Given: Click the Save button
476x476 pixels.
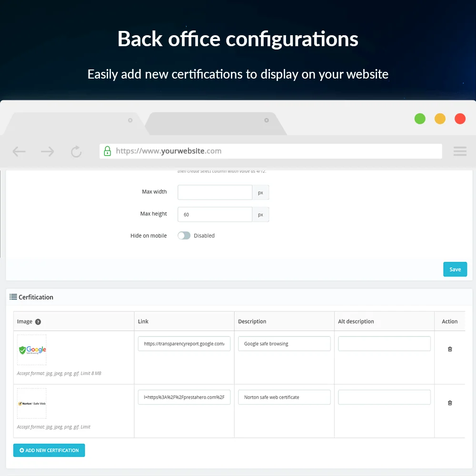Looking at the screenshot, I should [x=455, y=269].
